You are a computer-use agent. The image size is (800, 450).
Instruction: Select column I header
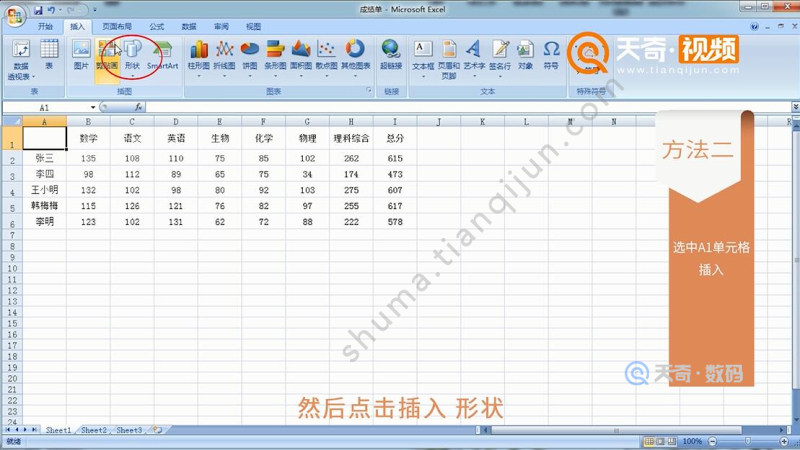(x=395, y=121)
